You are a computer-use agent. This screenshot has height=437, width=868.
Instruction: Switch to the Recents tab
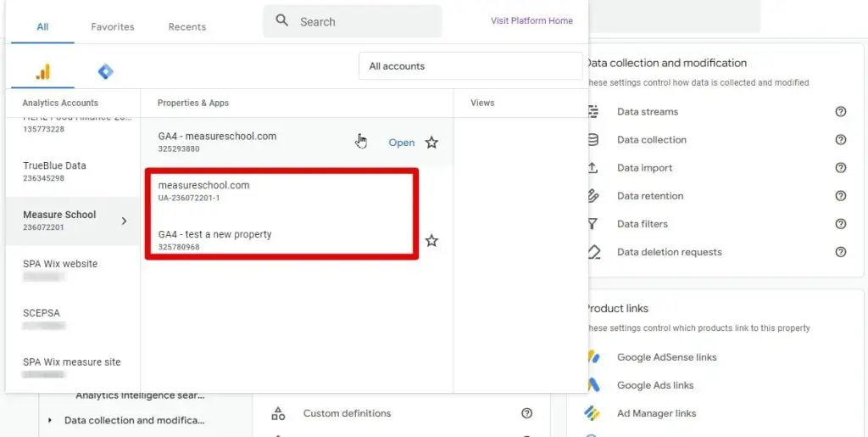[x=186, y=27]
